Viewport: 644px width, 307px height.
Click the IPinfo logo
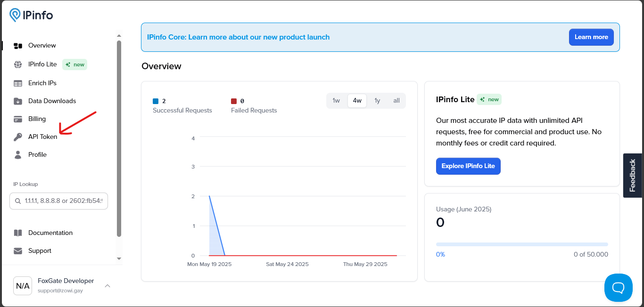(x=31, y=15)
